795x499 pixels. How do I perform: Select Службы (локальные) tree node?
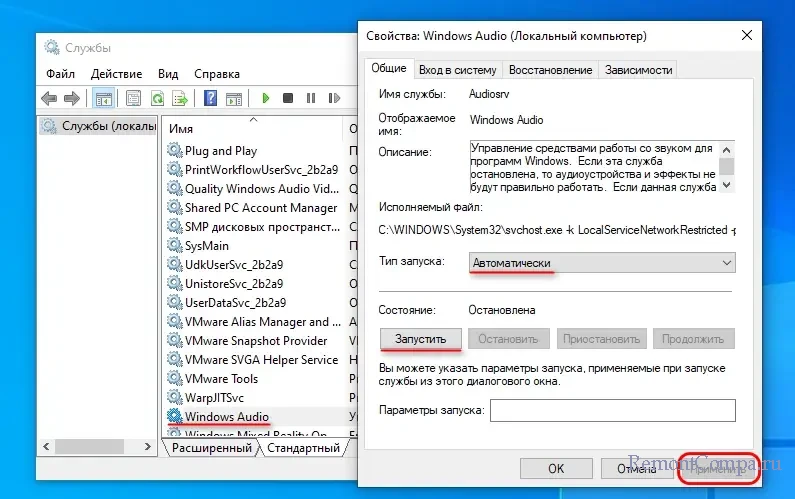[x=99, y=126]
